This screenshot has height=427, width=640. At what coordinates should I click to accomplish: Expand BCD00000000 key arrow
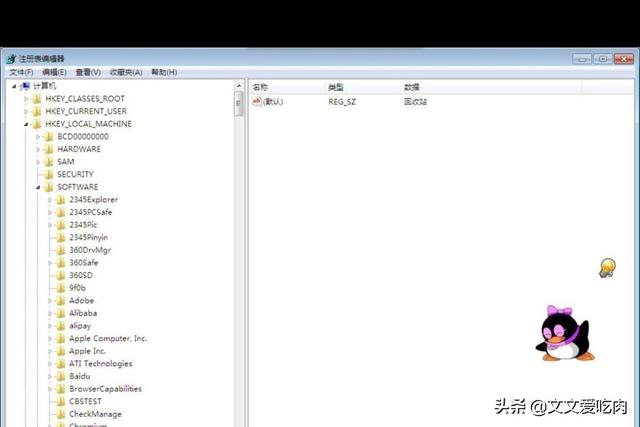click(38, 137)
